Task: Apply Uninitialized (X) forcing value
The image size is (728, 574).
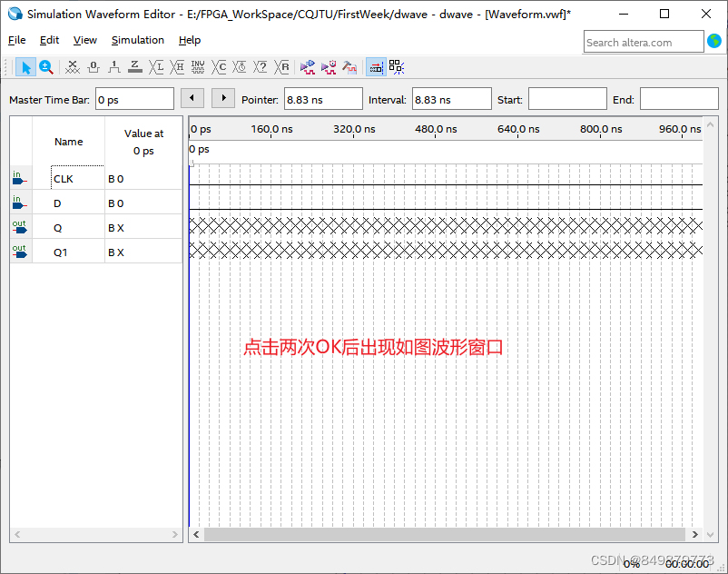Action: coord(73,68)
